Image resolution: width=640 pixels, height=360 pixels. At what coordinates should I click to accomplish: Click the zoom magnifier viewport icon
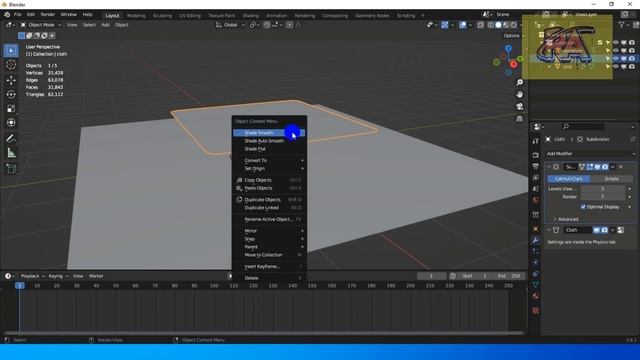coord(520,82)
